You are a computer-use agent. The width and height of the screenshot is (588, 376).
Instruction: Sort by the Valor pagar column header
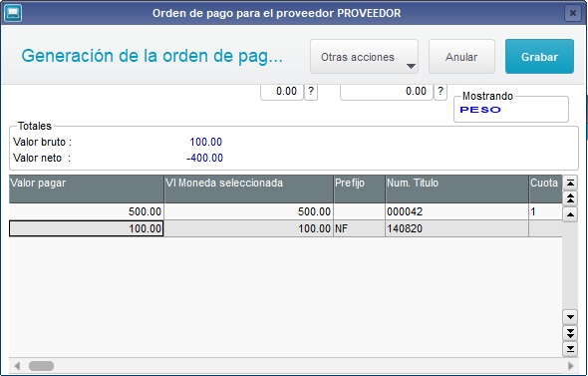(x=87, y=188)
